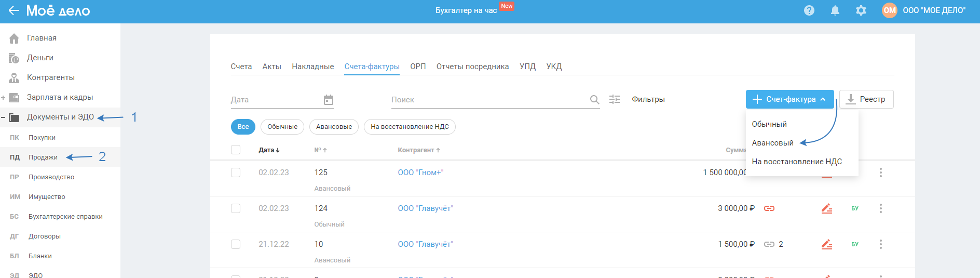
Task: Click the Главная home icon in sidebar
Action: click(14, 38)
